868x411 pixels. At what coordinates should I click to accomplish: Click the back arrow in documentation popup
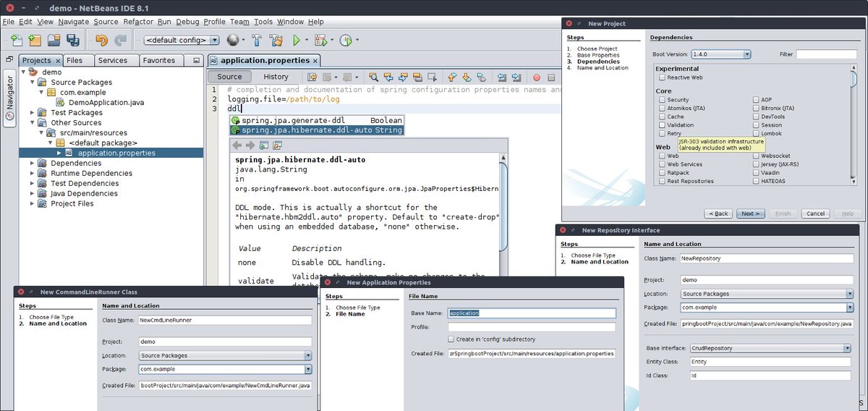pos(237,145)
